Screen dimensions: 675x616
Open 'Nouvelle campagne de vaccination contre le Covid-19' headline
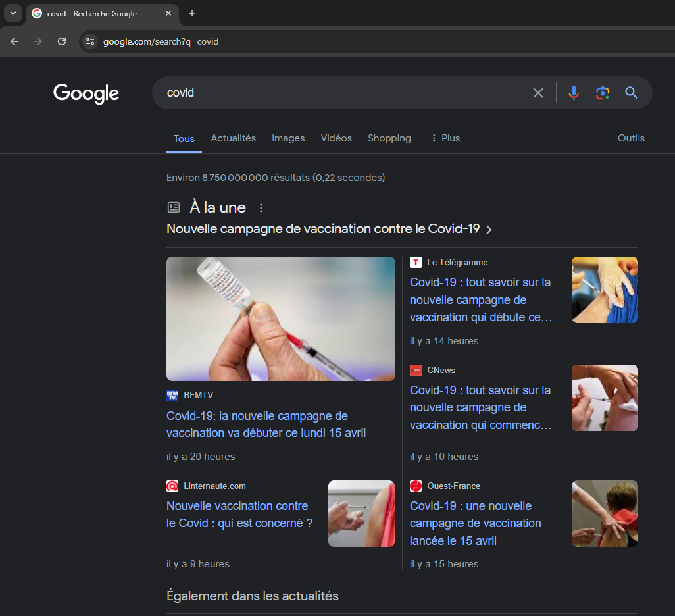coord(323,229)
